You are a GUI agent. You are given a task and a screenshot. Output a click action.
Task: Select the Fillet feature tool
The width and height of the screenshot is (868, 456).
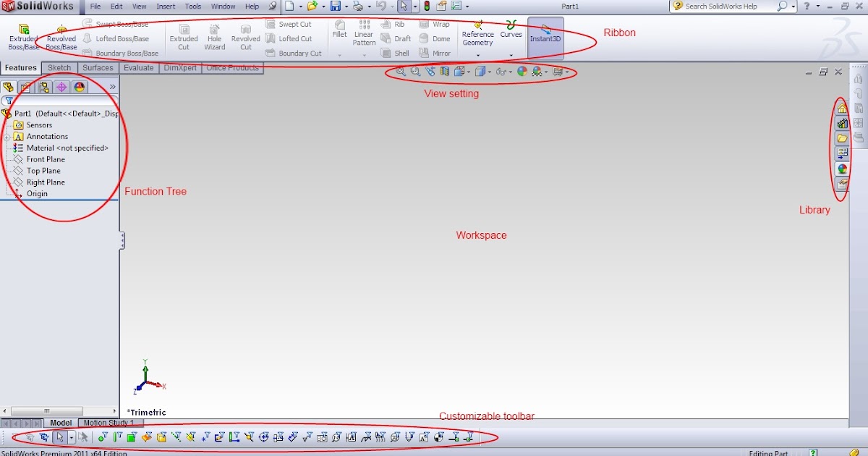(339, 32)
